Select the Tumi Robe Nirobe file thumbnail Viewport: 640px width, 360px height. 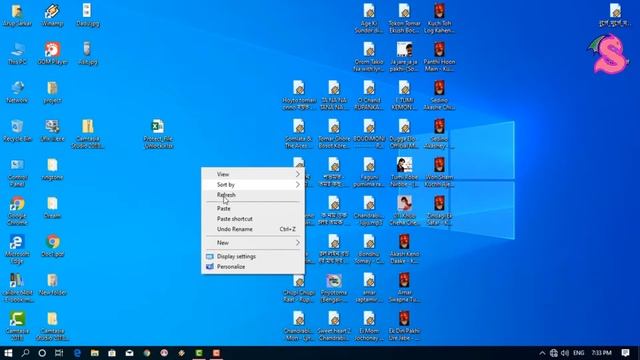pyautogui.click(x=404, y=173)
